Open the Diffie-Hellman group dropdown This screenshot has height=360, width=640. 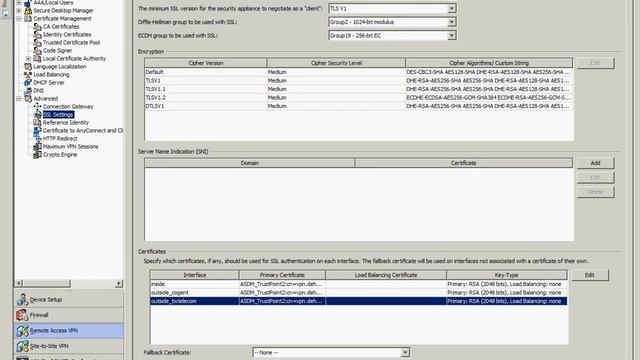(x=451, y=22)
